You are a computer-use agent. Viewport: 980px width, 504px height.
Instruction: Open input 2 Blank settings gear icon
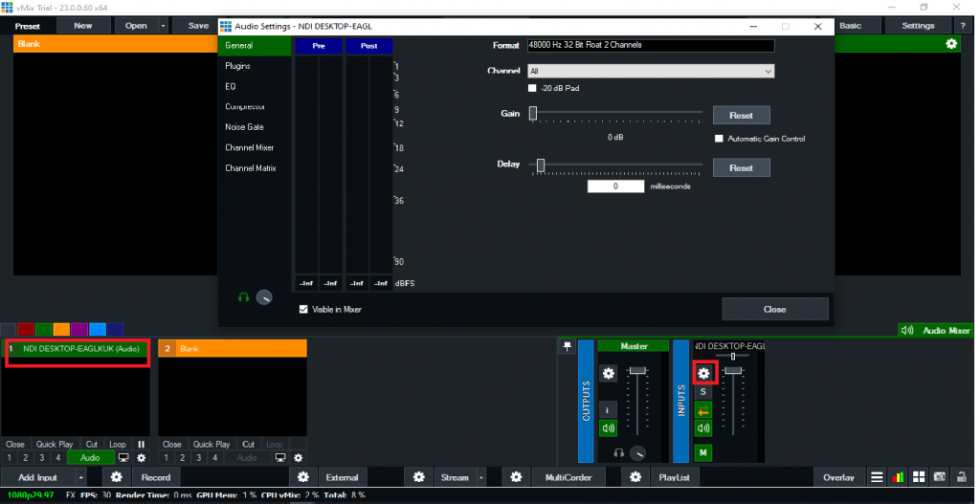(299, 458)
